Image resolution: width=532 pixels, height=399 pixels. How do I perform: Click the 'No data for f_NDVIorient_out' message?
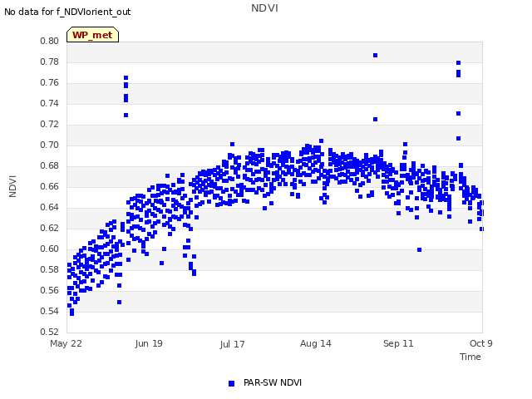pyautogui.click(x=67, y=12)
